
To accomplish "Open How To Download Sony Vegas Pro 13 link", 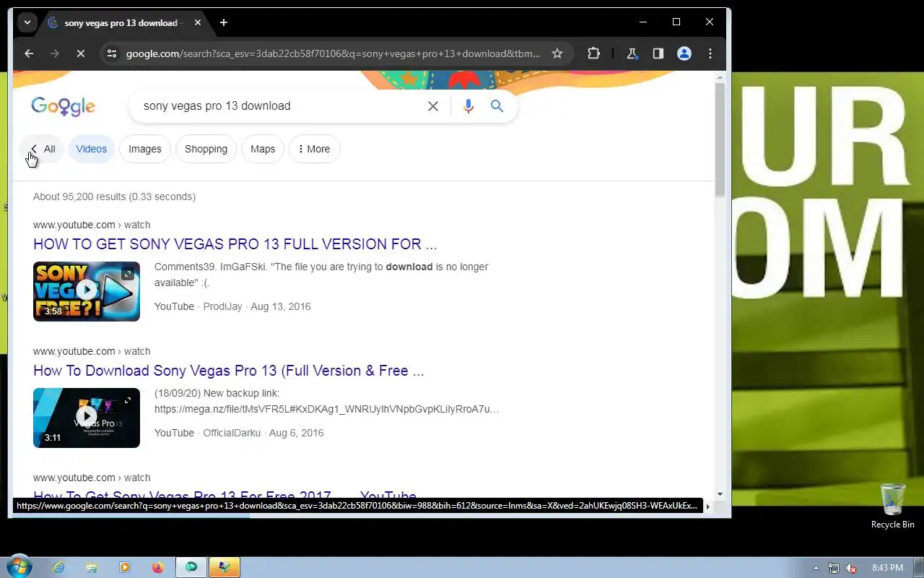I will (229, 371).
